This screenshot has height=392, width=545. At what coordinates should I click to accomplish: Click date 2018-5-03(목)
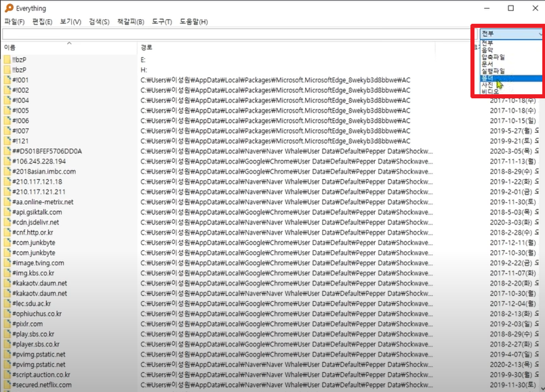click(510, 212)
